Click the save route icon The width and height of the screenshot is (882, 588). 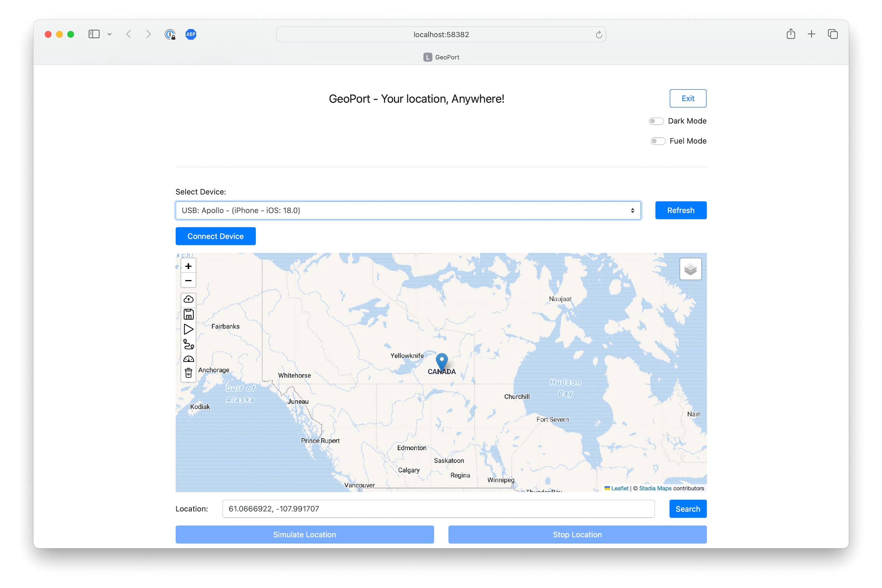(188, 314)
